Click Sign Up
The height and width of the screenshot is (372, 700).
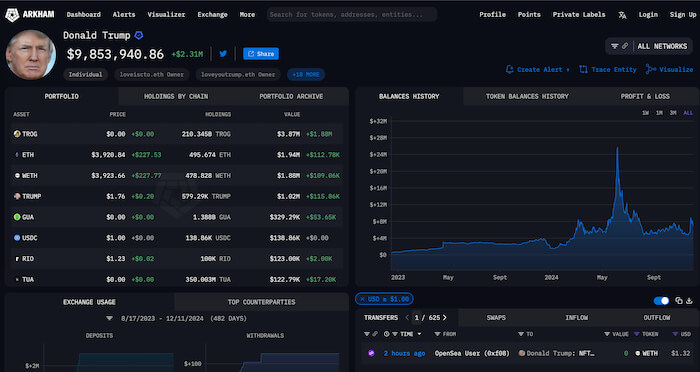pyautogui.click(x=683, y=15)
